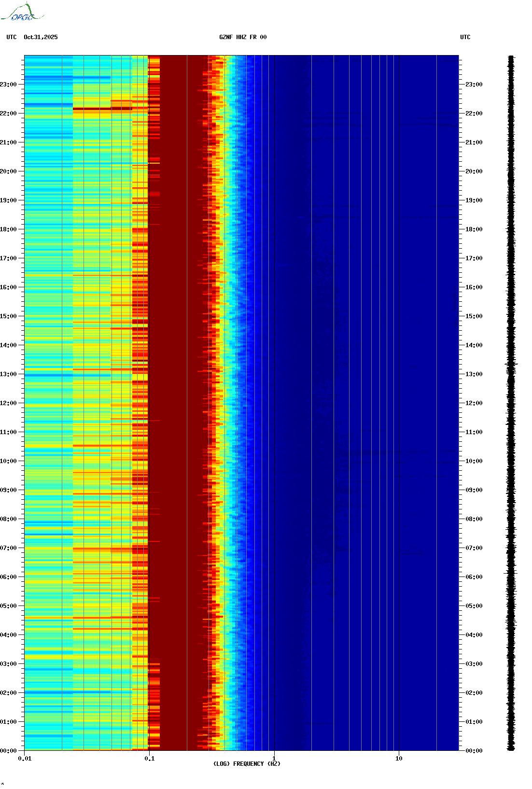The image size is (532, 789).
Task: Click 14:00 on the left time axis
Action: coord(8,345)
